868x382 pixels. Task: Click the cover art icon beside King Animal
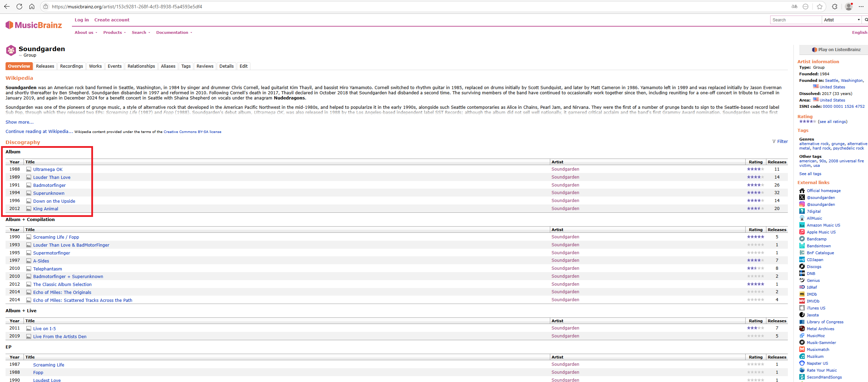[x=29, y=209]
